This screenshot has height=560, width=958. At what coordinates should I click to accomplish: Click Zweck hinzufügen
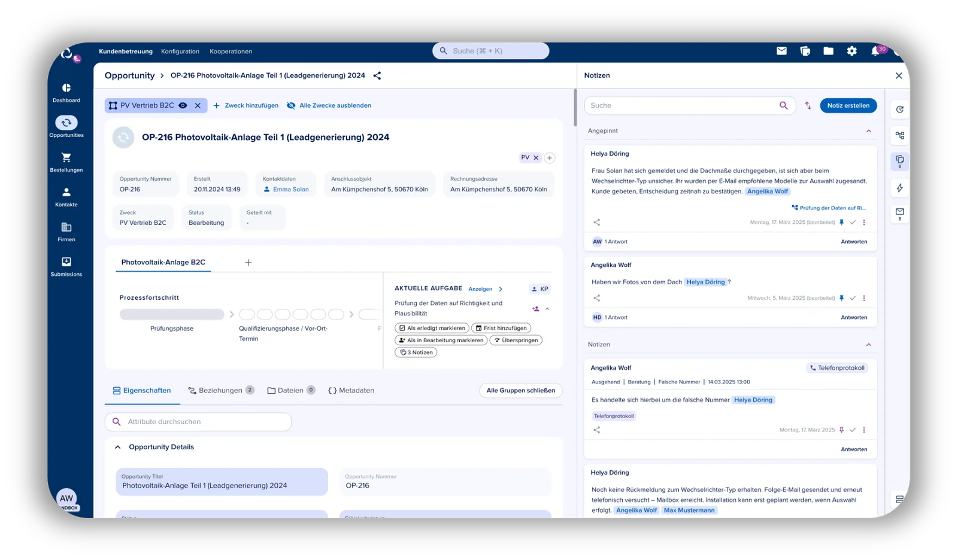(246, 105)
